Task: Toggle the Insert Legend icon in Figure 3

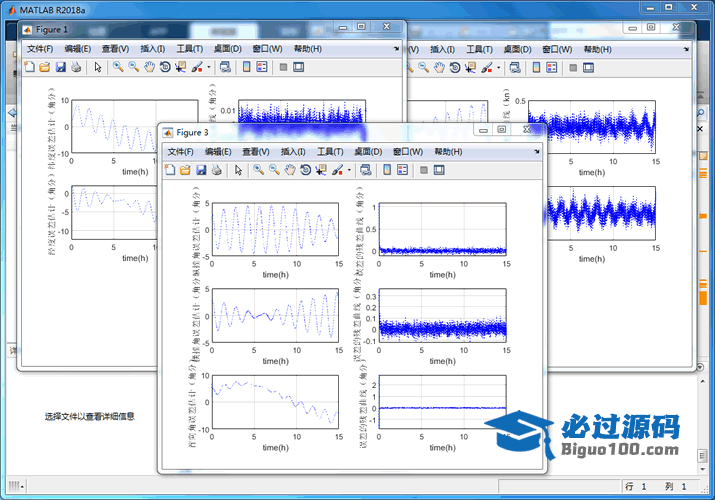Action: coord(402,170)
